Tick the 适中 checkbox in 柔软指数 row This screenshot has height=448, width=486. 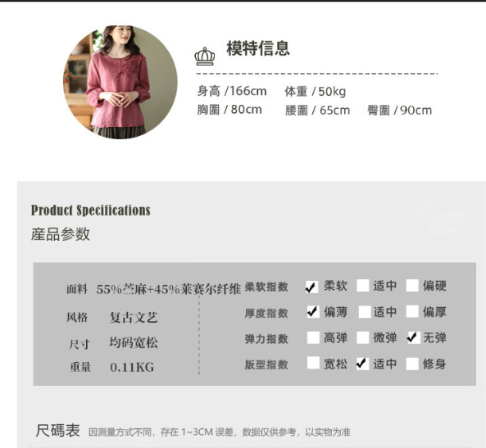click(362, 286)
